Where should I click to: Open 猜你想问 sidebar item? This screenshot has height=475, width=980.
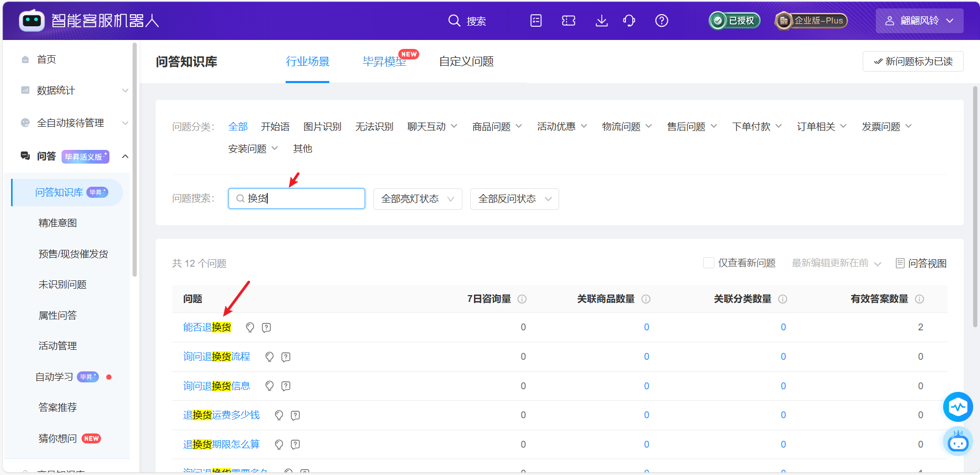coord(58,439)
